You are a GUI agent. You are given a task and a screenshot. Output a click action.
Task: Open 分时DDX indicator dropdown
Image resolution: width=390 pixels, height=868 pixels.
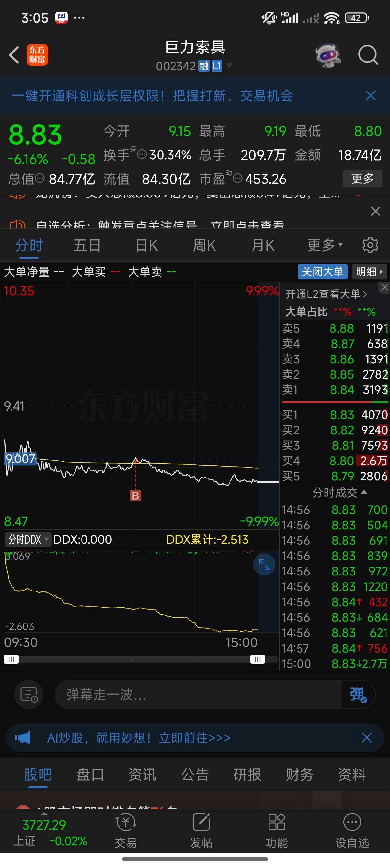click(x=28, y=540)
